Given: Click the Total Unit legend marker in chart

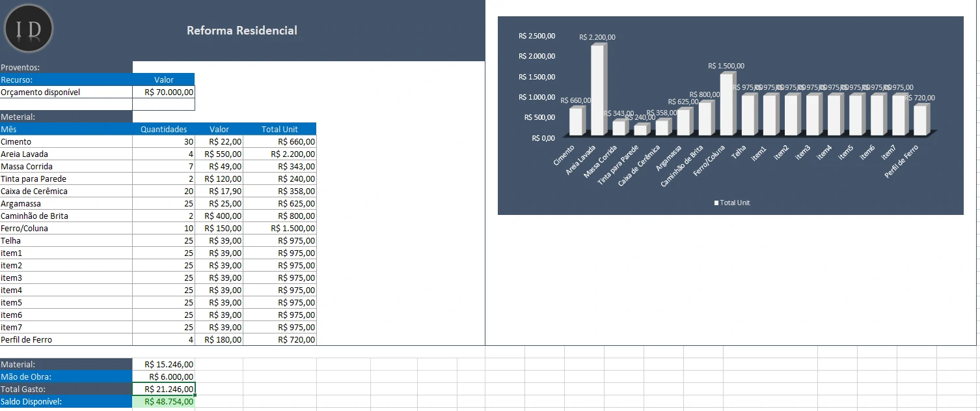Looking at the screenshot, I should [716, 203].
